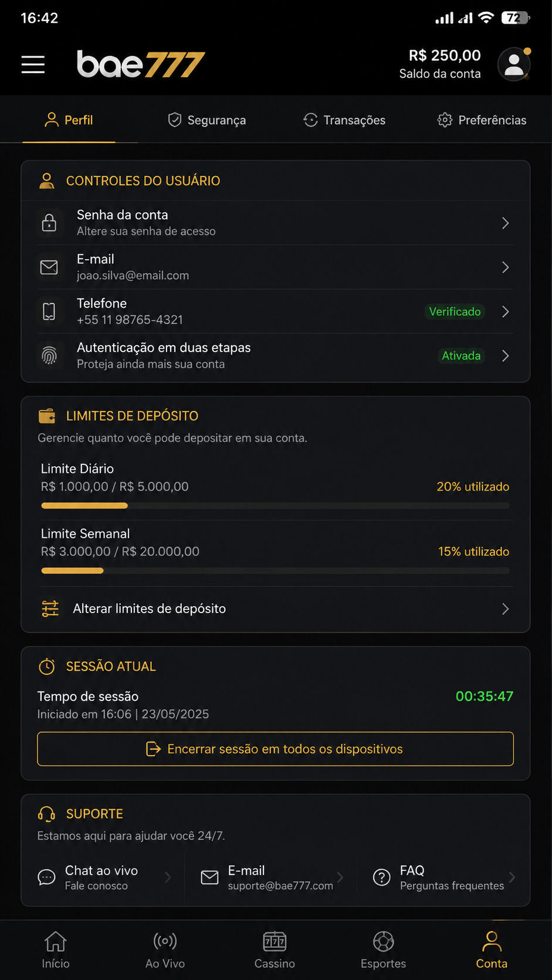Open the Preferências tab
The width and height of the screenshot is (552, 980).
(482, 120)
